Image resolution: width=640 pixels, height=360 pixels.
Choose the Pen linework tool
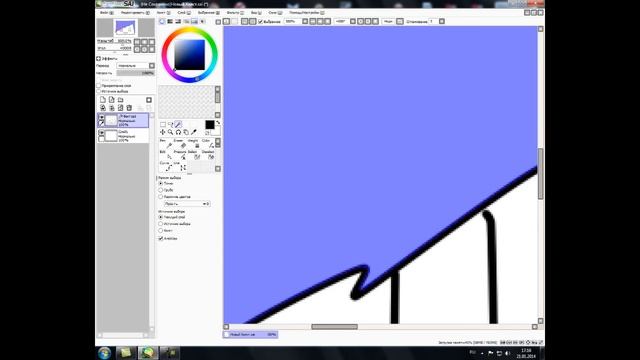[166, 144]
